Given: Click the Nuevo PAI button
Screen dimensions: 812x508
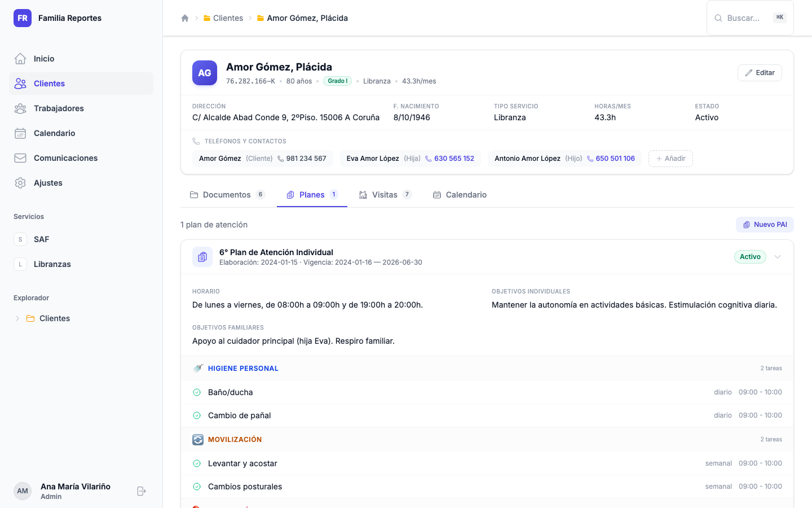Looking at the screenshot, I should [x=765, y=225].
